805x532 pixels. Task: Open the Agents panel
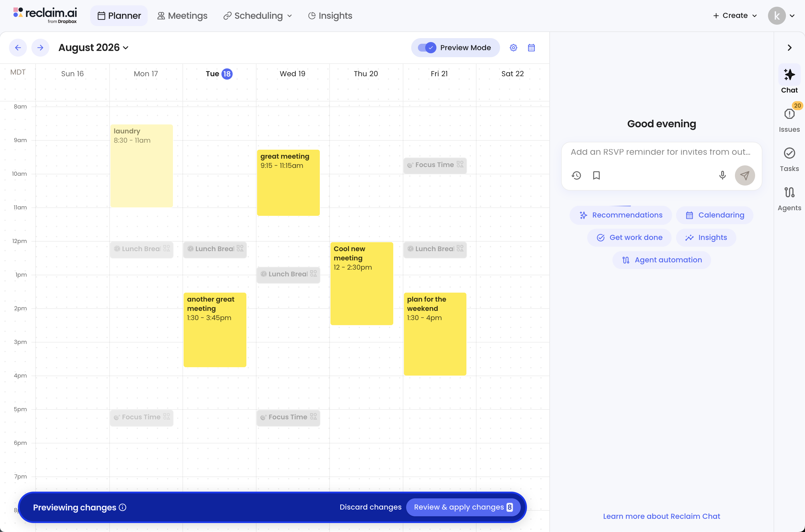[789, 198]
